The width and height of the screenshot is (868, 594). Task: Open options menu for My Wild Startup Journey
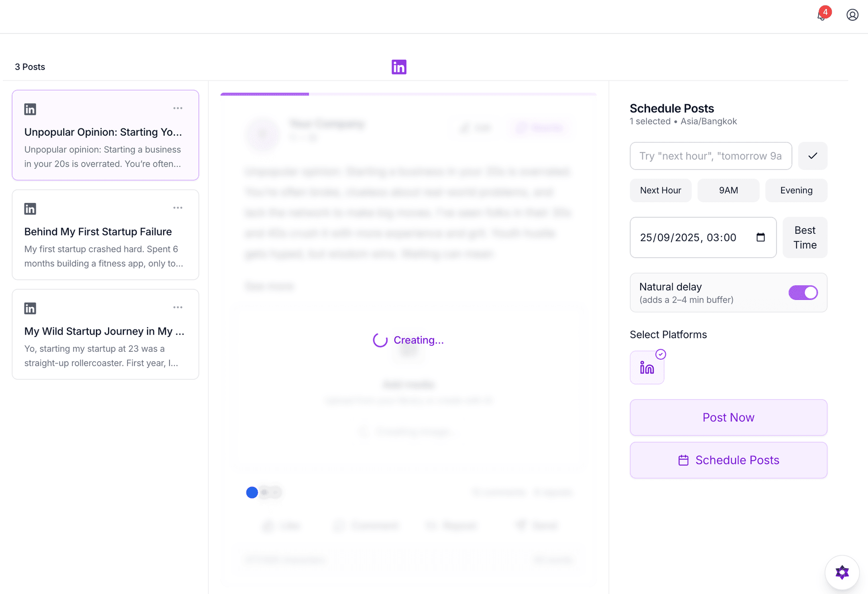[178, 307]
